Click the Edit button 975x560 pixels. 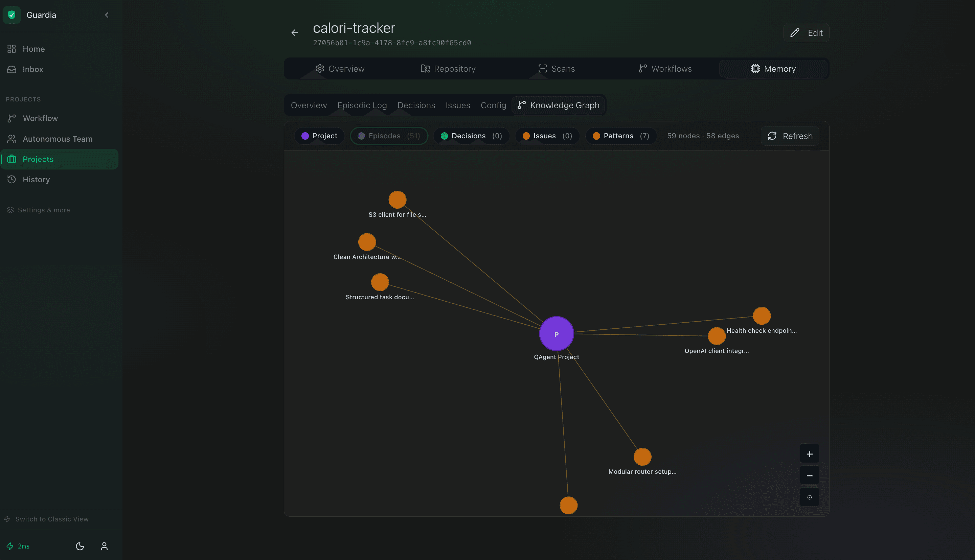pos(806,33)
